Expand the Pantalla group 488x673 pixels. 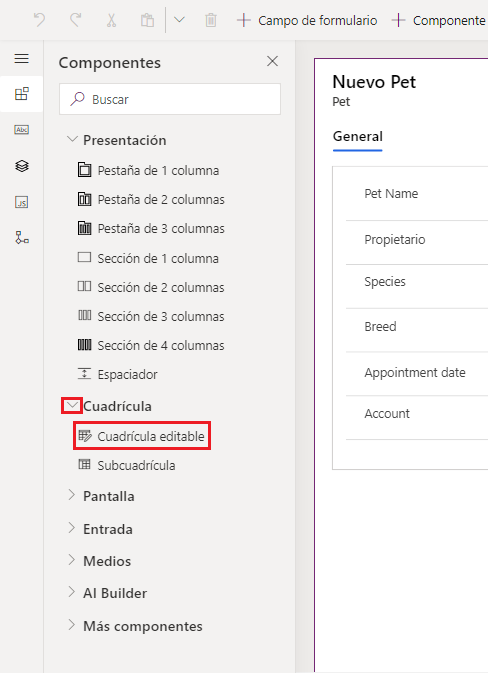click(x=72, y=495)
